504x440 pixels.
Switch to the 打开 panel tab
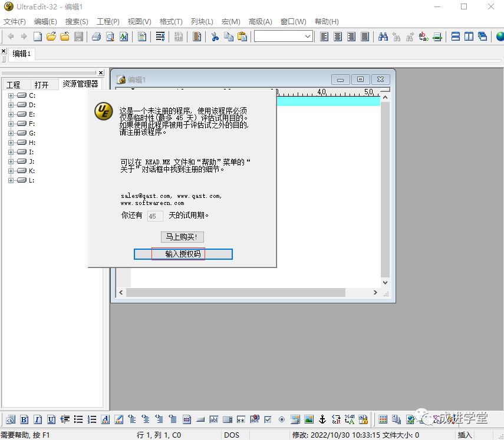(41, 85)
